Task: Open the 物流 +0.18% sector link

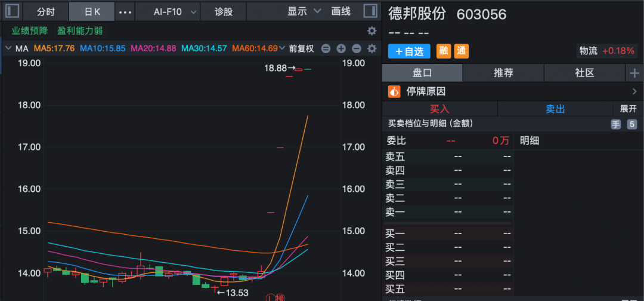Action: (607, 51)
